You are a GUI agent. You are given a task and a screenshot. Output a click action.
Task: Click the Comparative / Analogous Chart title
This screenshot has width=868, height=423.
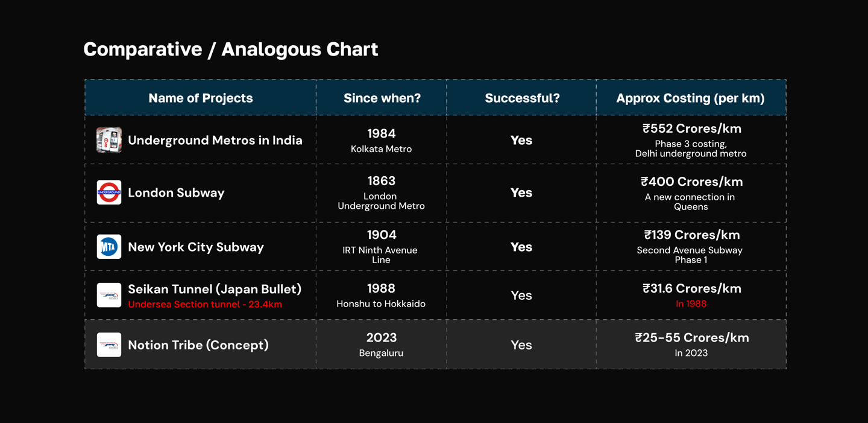coord(231,49)
